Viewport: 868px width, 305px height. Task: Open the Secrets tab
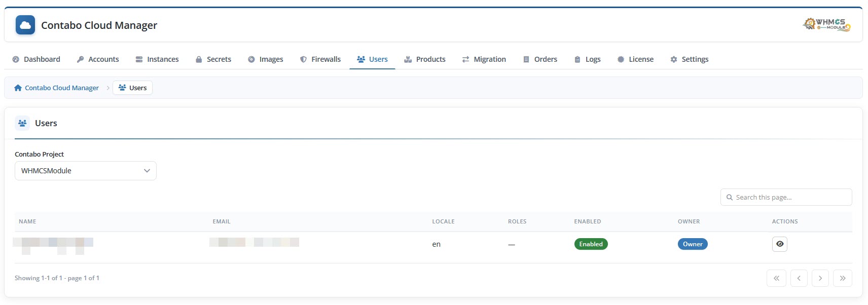(x=213, y=59)
